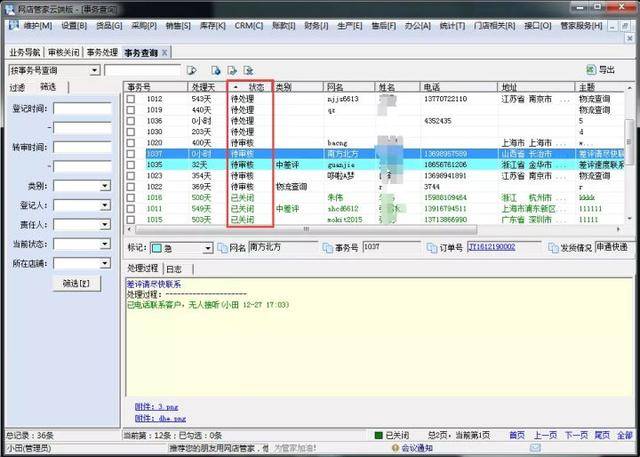Switch to the 事务处理 tab
640x457 pixels.
102,53
